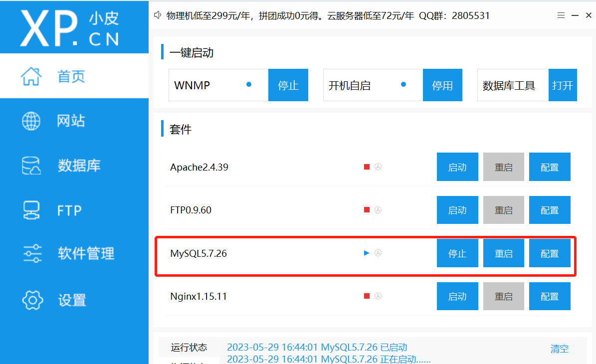
Task: Switch to the 网站 website section
Action: [74, 121]
